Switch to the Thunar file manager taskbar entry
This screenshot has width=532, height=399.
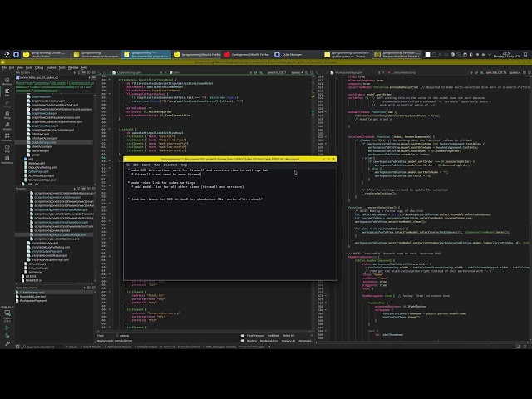click(347, 54)
